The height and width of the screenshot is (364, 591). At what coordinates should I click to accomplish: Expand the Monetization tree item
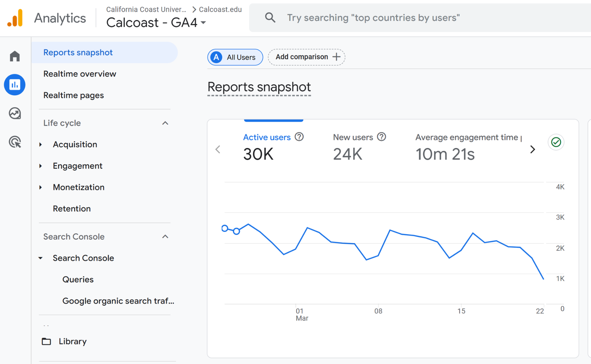click(x=41, y=187)
